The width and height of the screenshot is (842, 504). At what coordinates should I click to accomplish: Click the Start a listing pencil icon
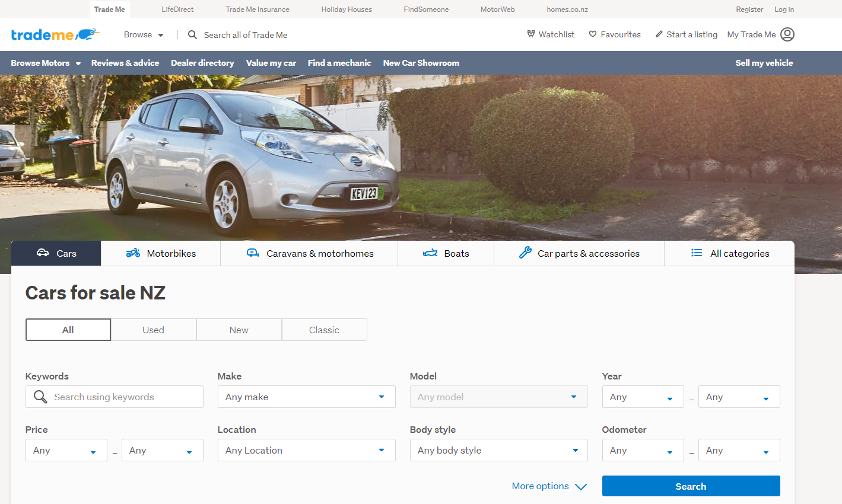pyautogui.click(x=659, y=34)
